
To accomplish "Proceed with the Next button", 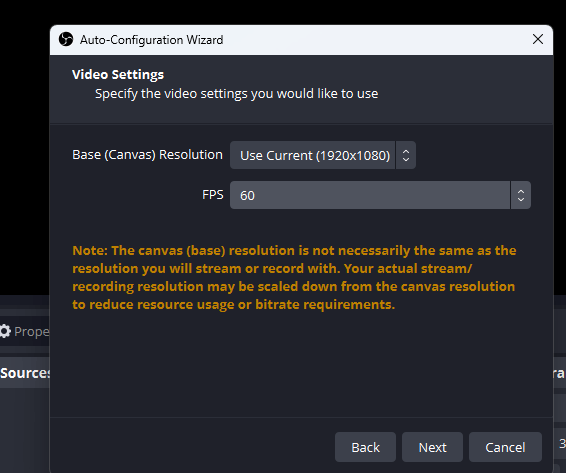I will 432,447.
